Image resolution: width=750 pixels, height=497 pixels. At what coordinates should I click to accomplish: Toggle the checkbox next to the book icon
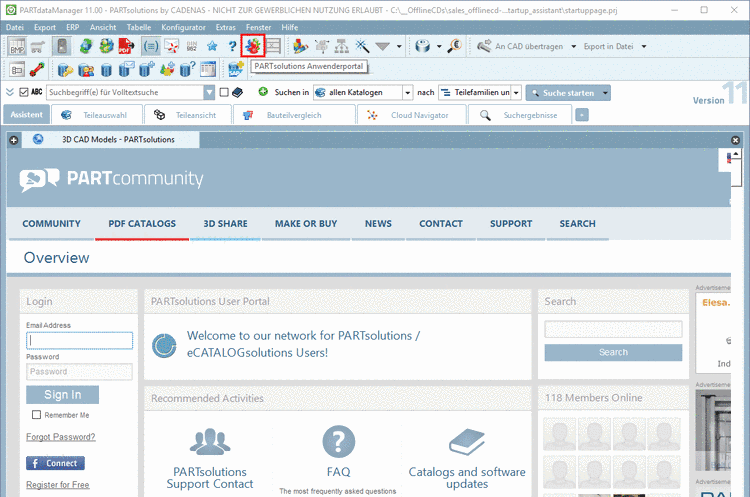pyautogui.click(x=223, y=92)
